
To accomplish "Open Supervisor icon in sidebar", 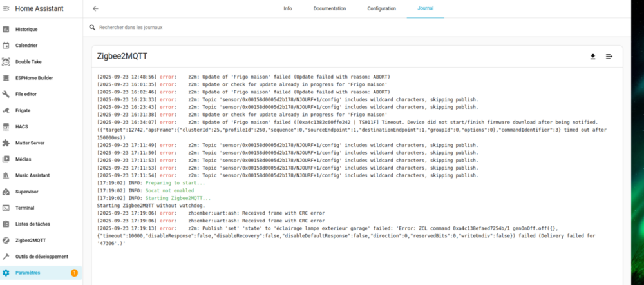I will (x=6, y=192).
